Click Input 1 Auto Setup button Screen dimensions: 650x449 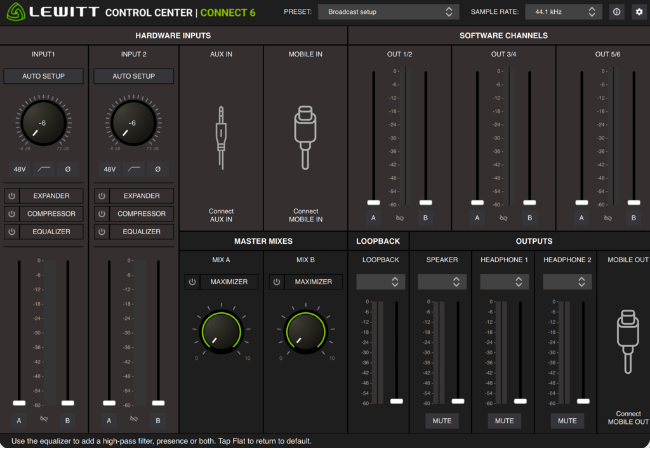tap(44, 76)
